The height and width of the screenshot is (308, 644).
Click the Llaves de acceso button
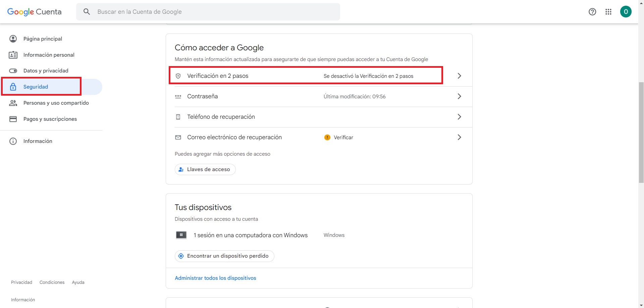pyautogui.click(x=205, y=169)
